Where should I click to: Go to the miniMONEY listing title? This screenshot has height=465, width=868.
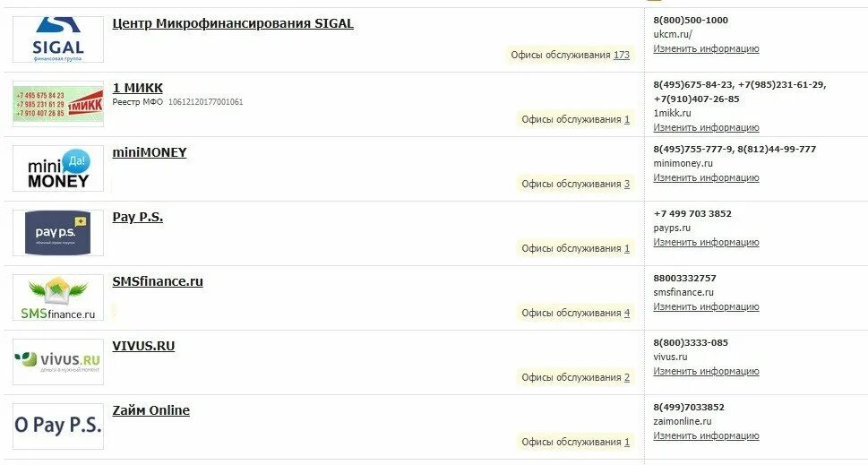click(x=150, y=152)
